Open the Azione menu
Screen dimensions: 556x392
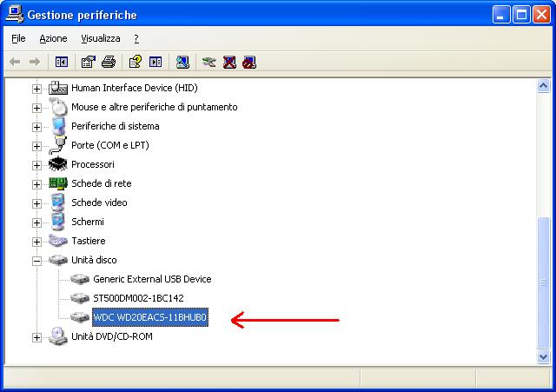pyautogui.click(x=53, y=38)
